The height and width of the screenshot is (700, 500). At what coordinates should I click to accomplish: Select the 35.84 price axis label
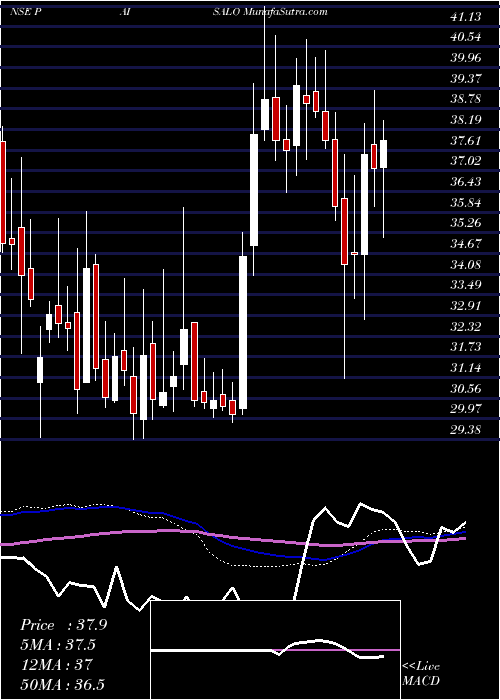pos(466,203)
